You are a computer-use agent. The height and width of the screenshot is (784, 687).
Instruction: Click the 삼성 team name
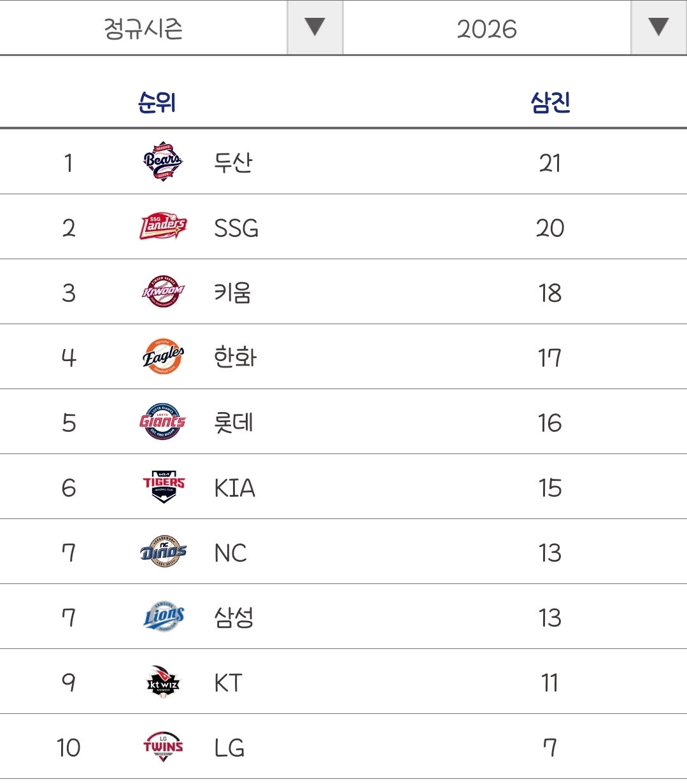(x=234, y=617)
